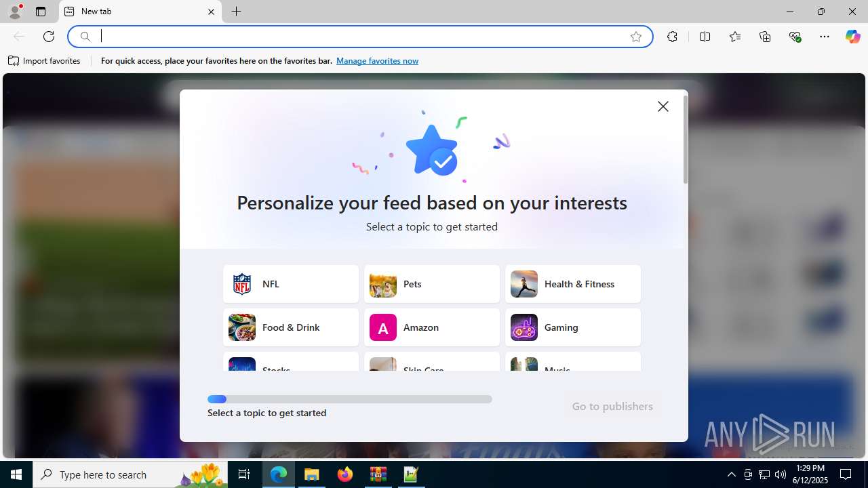Select the New tab tab

pyautogui.click(x=141, y=12)
